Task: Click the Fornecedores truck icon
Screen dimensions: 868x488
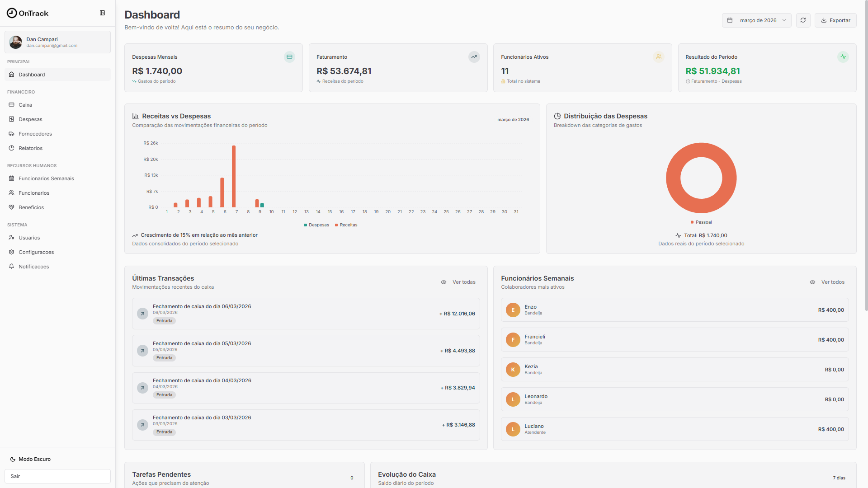Action: pos(12,133)
